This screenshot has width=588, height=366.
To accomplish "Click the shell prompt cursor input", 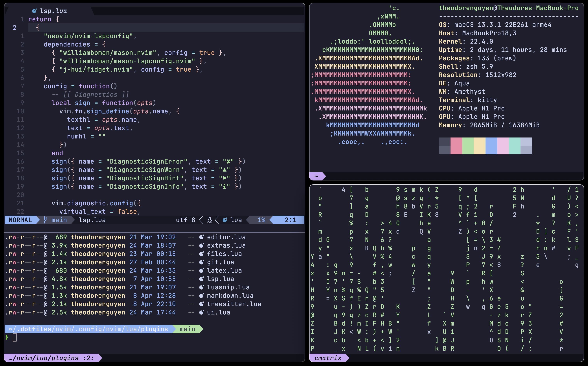I will (15, 337).
